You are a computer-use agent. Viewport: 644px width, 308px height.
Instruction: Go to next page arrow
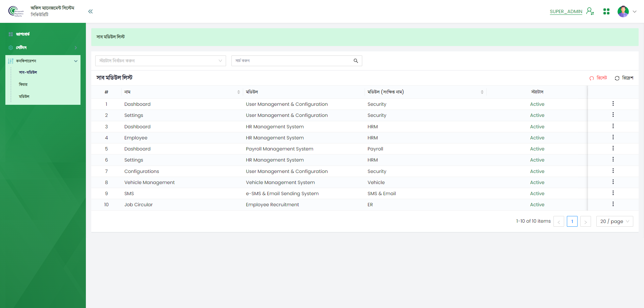(586, 221)
